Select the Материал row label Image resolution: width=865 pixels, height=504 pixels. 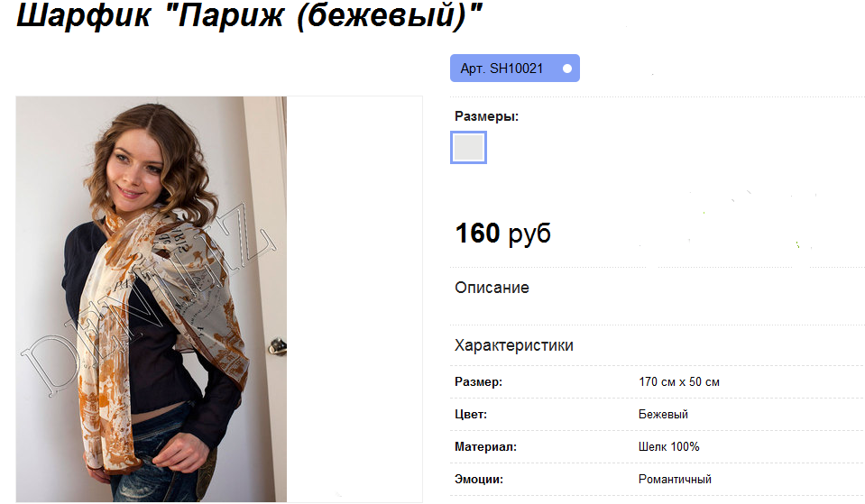(x=485, y=446)
